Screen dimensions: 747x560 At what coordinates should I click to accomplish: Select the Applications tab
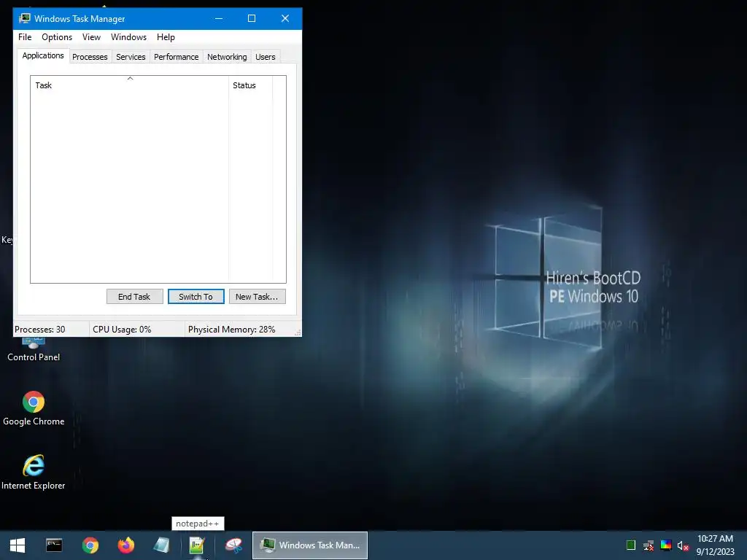pos(43,55)
